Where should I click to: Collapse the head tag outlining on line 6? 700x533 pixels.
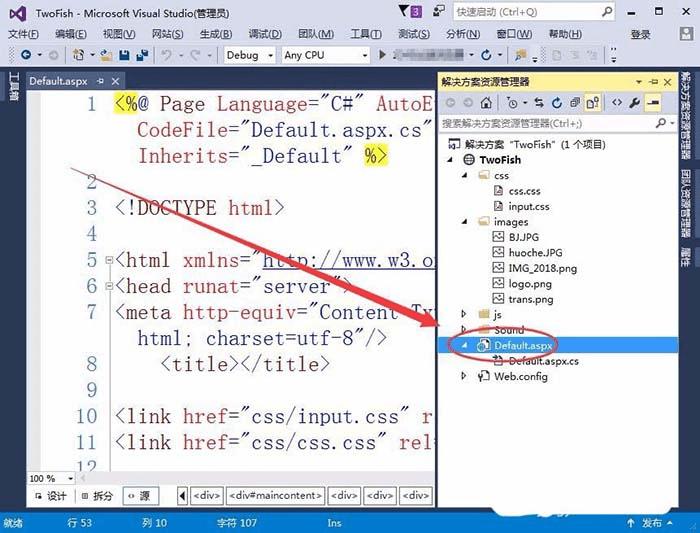pyautogui.click(x=109, y=286)
